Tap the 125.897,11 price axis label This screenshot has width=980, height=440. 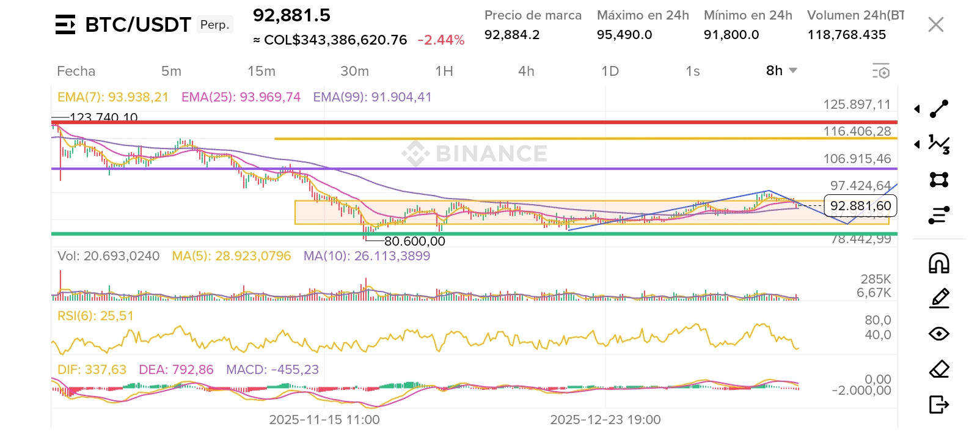coord(857,105)
